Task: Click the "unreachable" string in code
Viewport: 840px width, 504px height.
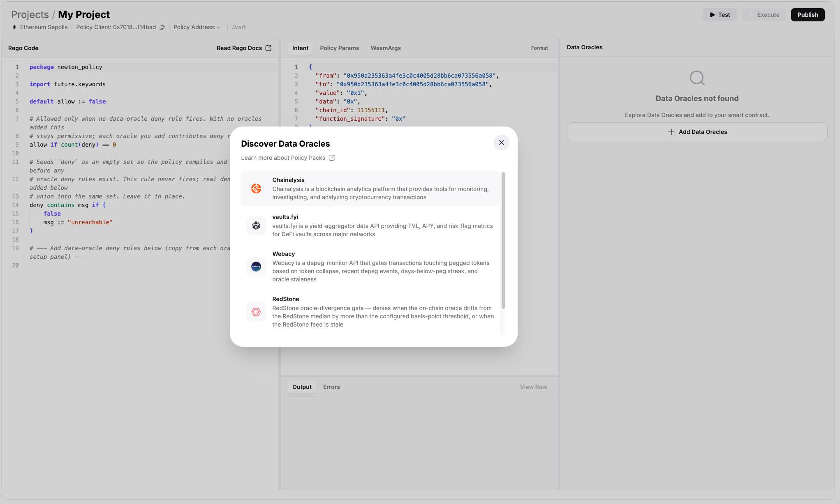Action: [90, 222]
